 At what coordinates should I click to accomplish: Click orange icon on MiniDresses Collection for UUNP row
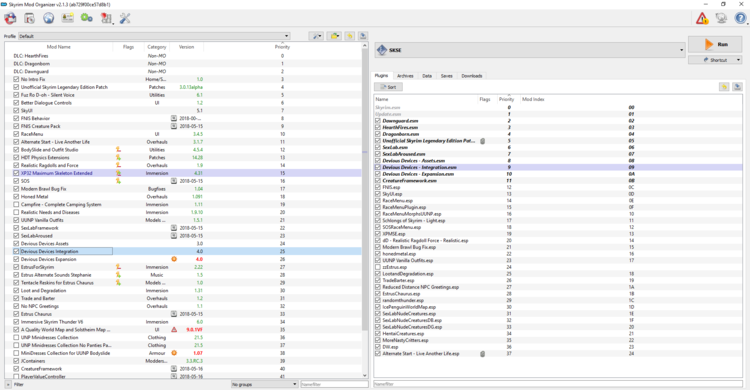click(174, 353)
